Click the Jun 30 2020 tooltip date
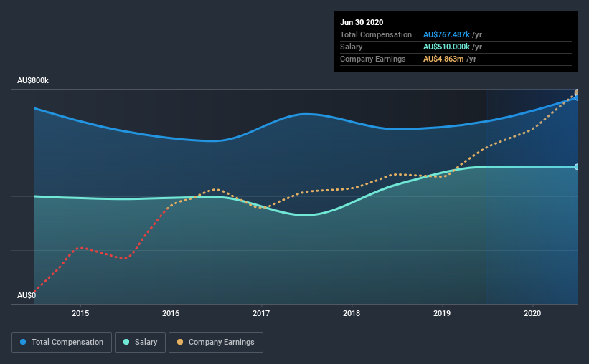589x364 pixels. pyautogui.click(x=362, y=22)
